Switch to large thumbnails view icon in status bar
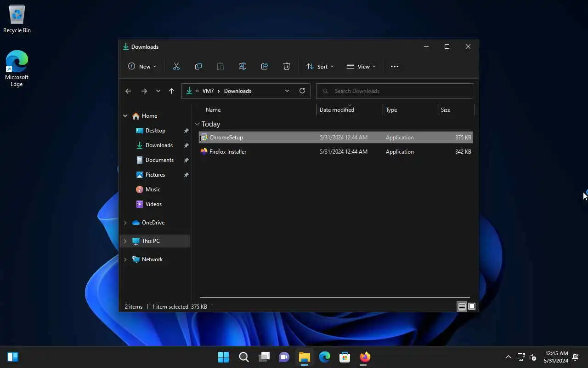The width and height of the screenshot is (588, 368). click(x=472, y=307)
